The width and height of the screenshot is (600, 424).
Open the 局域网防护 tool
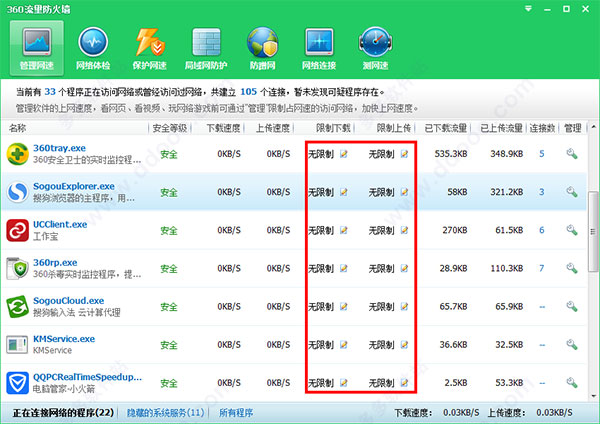click(206, 49)
